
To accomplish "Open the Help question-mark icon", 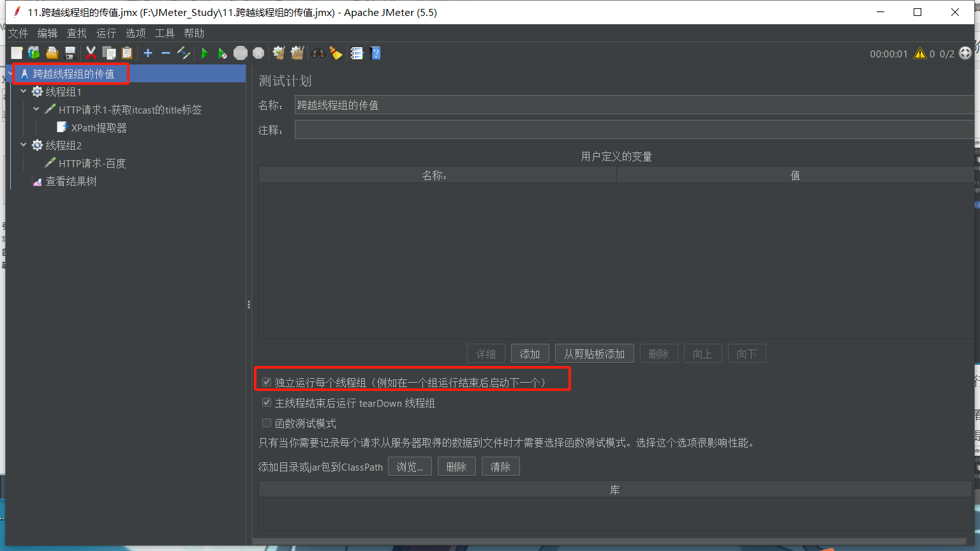I will click(x=375, y=53).
